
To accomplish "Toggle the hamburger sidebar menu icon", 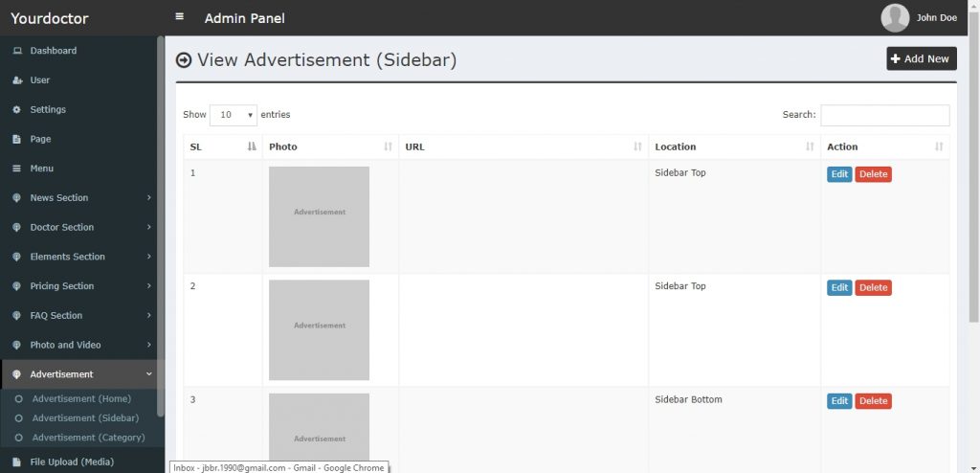I will [179, 17].
